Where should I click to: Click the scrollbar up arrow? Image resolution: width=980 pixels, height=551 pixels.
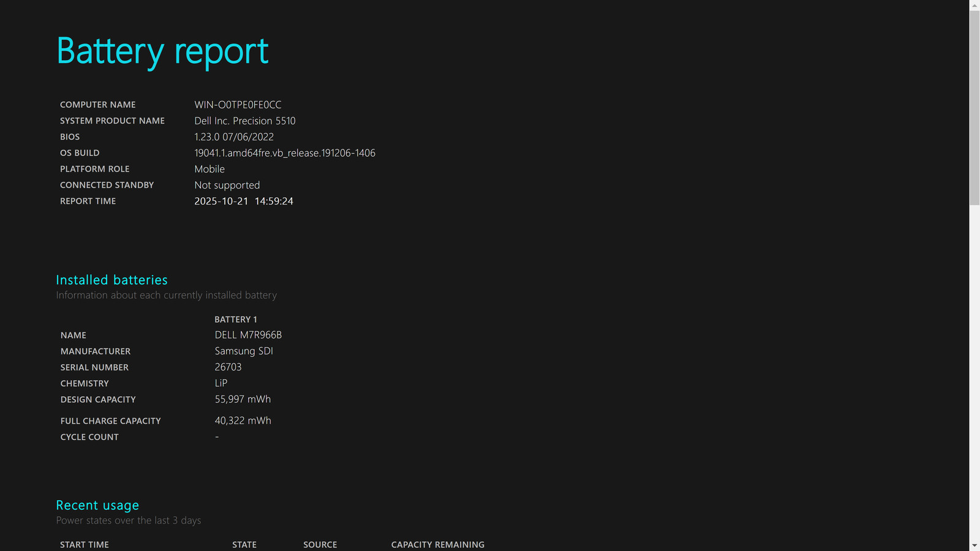[974, 5]
